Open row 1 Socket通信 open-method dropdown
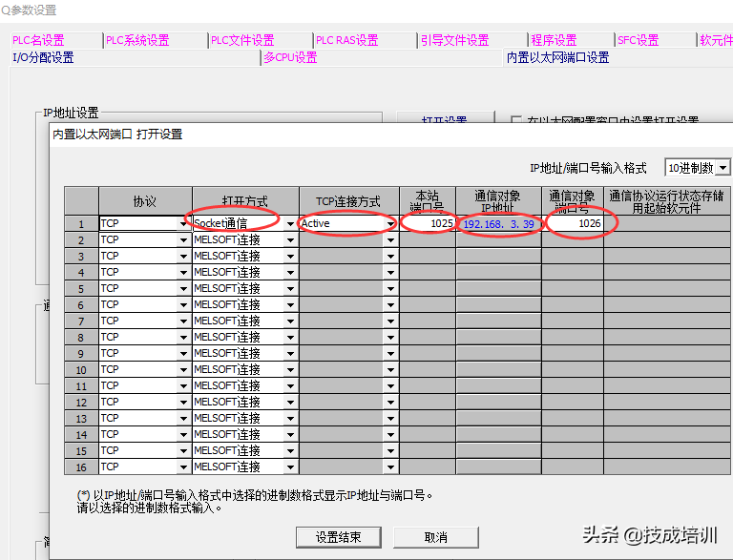This screenshot has width=733, height=560. 291,224
